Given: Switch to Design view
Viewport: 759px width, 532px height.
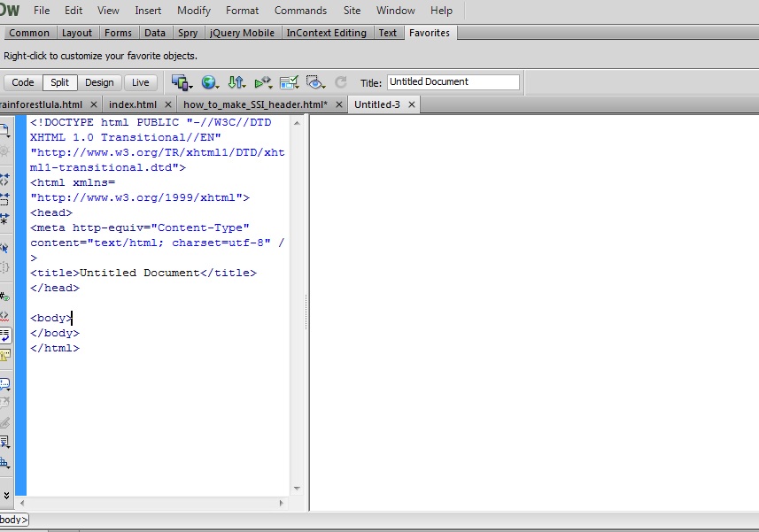Looking at the screenshot, I should (x=99, y=82).
